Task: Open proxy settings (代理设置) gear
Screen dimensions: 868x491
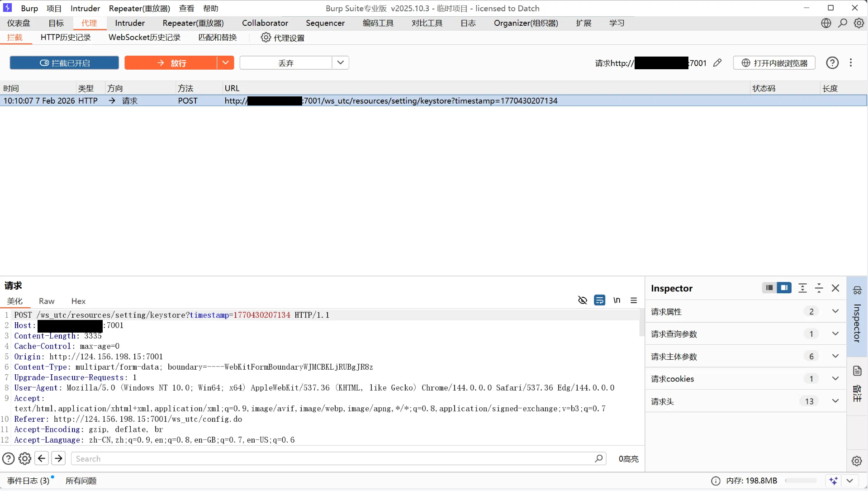Action: tap(266, 38)
